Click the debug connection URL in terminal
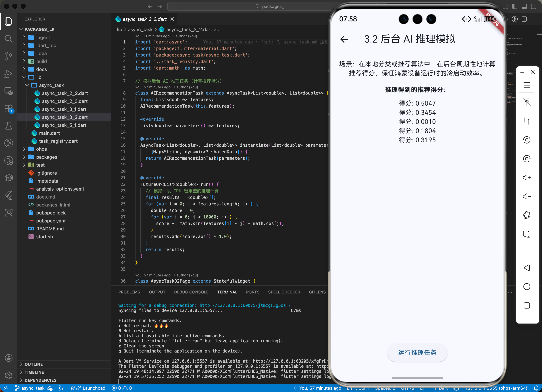The width and height of the screenshot is (542, 392). click(x=245, y=305)
